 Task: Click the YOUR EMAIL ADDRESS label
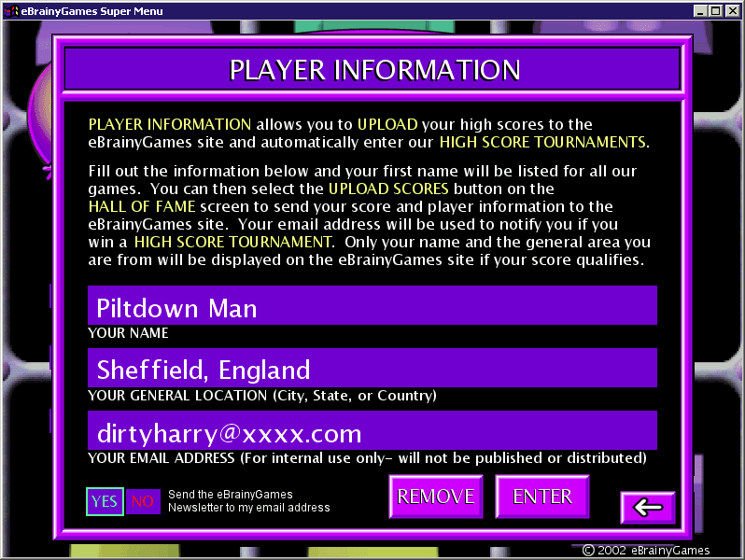tap(367, 458)
